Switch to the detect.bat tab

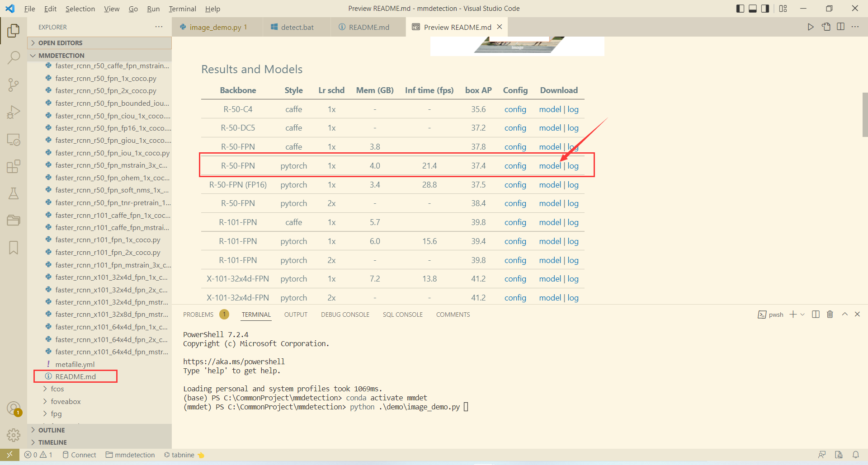coord(297,27)
